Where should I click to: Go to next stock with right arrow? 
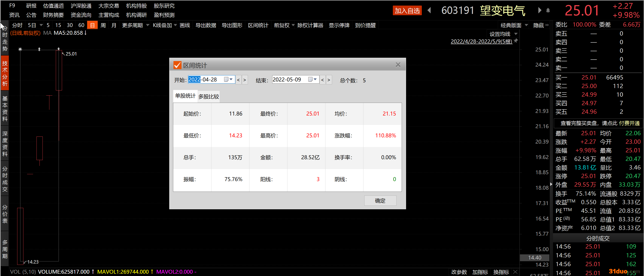point(539,10)
